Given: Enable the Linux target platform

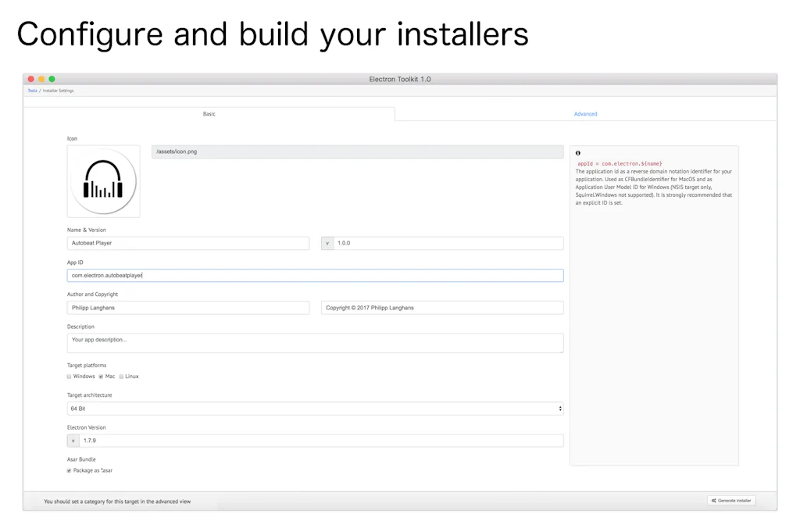Looking at the screenshot, I should click(x=121, y=376).
